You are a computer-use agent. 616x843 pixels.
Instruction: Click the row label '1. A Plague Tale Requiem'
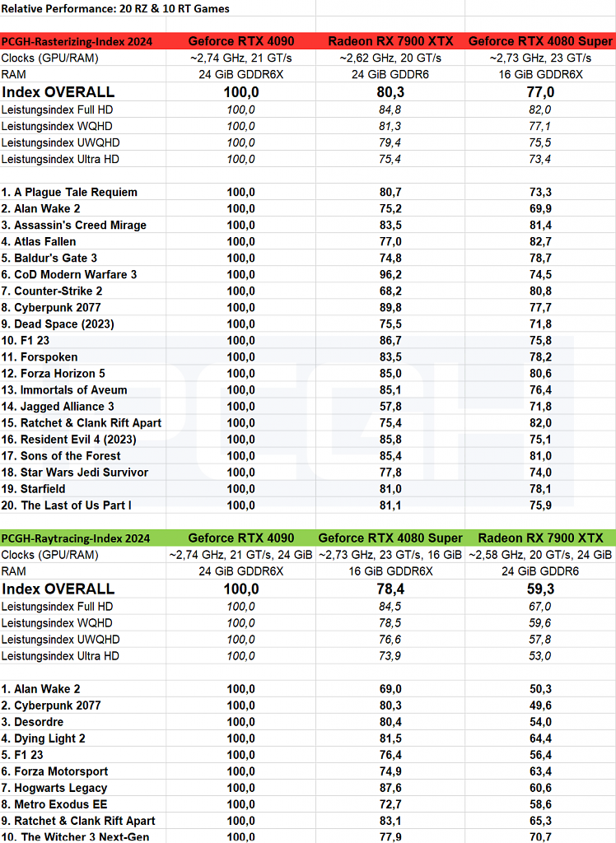69,193
